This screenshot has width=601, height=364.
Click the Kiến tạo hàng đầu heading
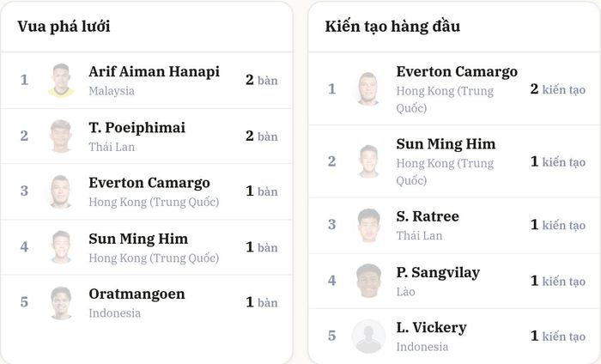(392, 27)
